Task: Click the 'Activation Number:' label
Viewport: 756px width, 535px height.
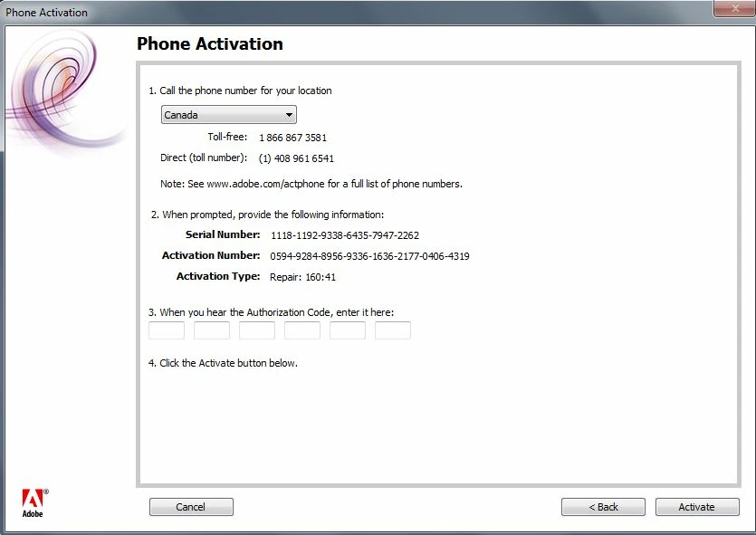Action: point(211,255)
